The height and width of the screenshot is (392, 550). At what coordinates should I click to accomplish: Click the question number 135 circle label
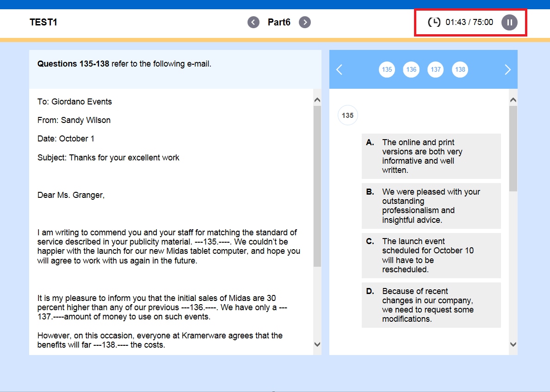pos(348,116)
